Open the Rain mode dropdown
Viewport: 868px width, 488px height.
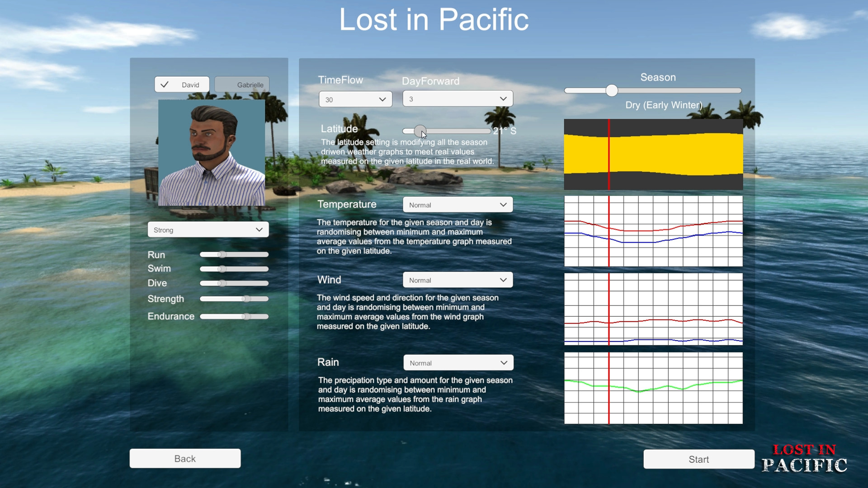[x=458, y=362]
